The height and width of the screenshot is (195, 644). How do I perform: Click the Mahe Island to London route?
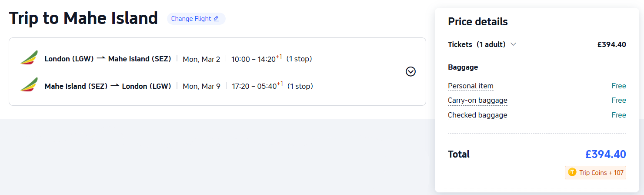pos(108,86)
